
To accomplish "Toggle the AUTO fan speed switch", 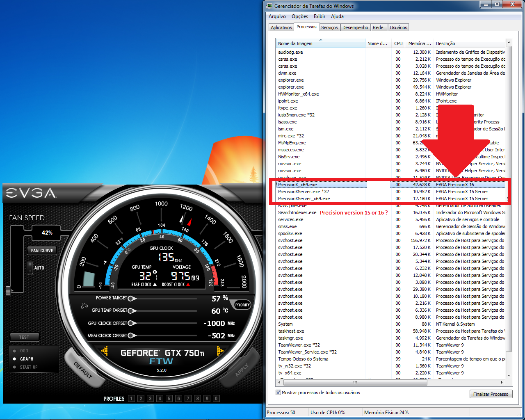I will [30, 267].
